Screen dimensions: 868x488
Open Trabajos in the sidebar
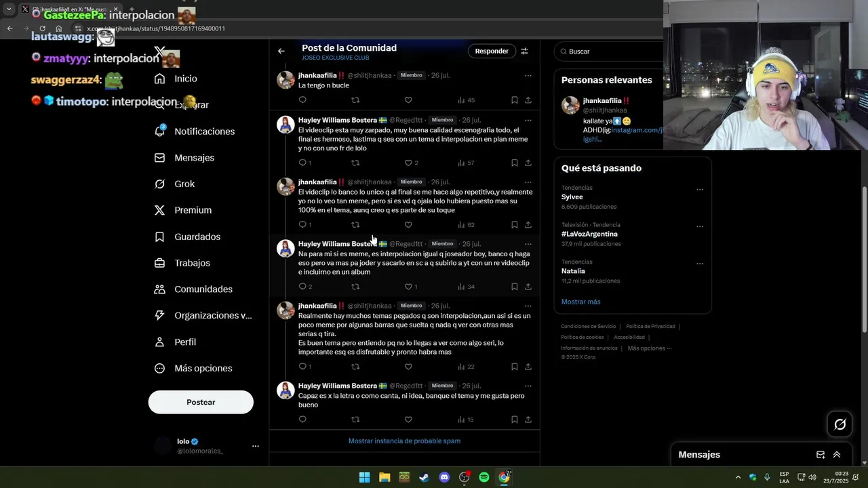(182, 263)
